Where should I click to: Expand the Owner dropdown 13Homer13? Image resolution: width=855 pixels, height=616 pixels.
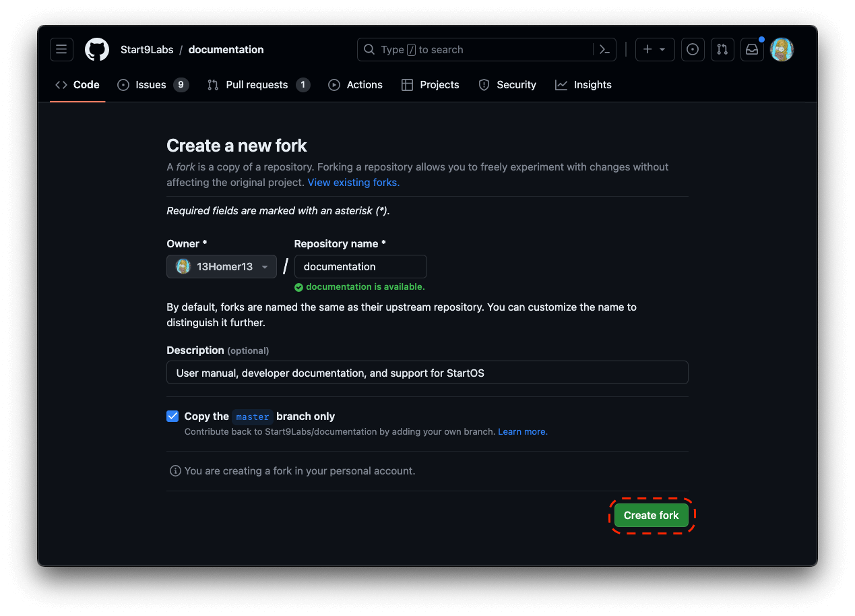pos(222,267)
